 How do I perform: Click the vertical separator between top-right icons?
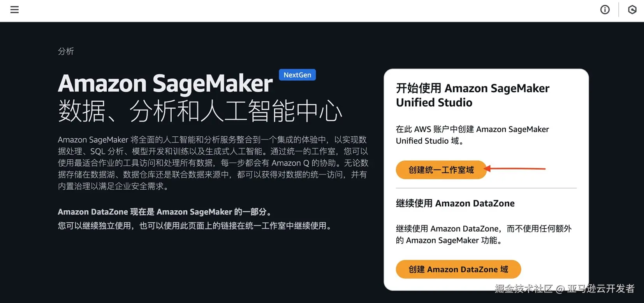[619, 10]
